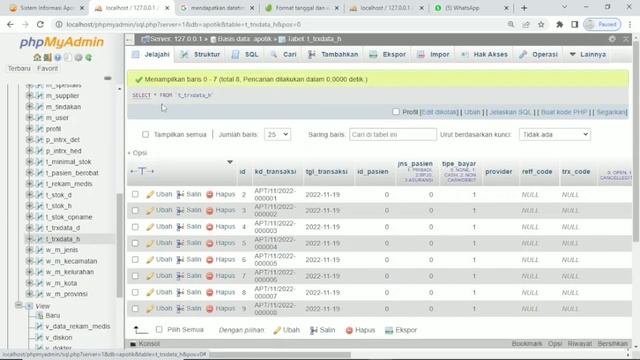Viewport: 640px width, 360px height.
Task: Click the browser address bar
Action: [x=282, y=24]
